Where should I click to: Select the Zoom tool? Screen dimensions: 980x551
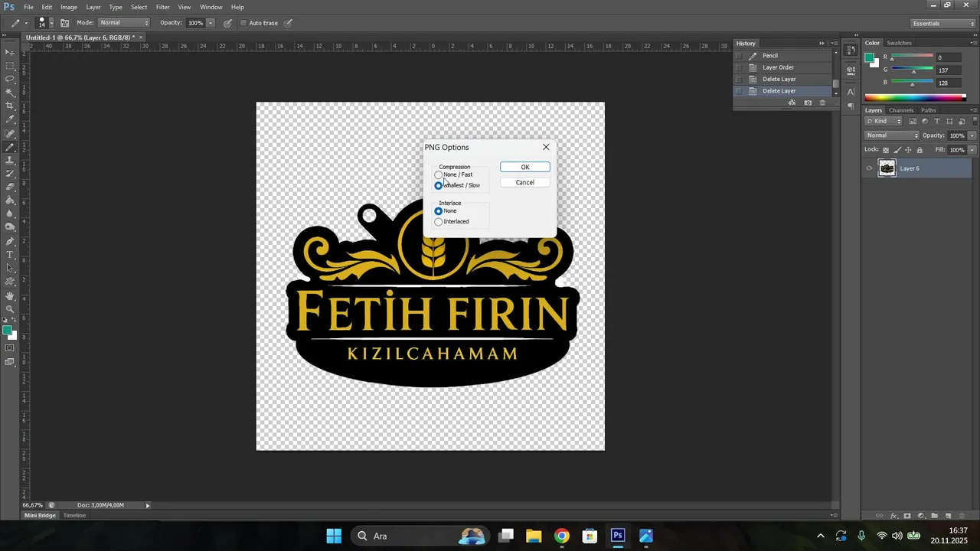click(x=10, y=308)
